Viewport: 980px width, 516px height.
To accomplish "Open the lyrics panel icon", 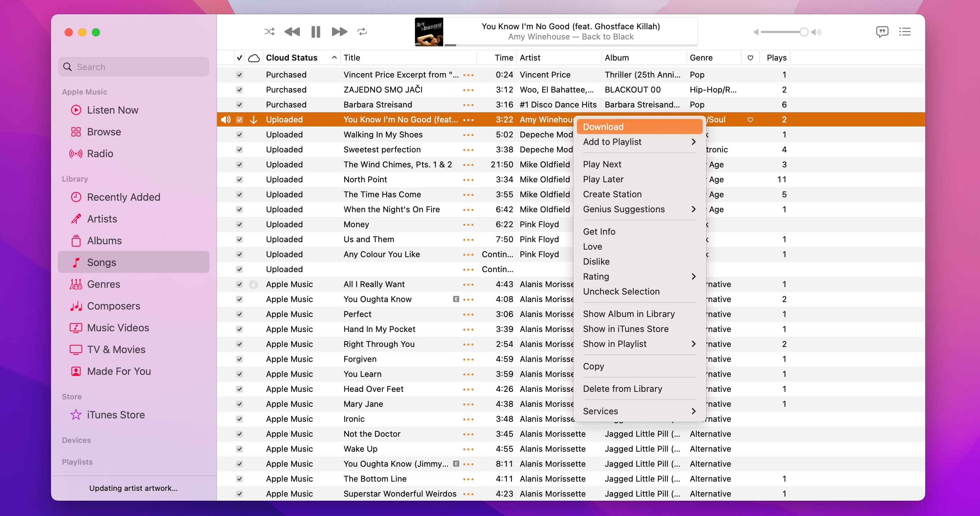I will pos(882,32).
